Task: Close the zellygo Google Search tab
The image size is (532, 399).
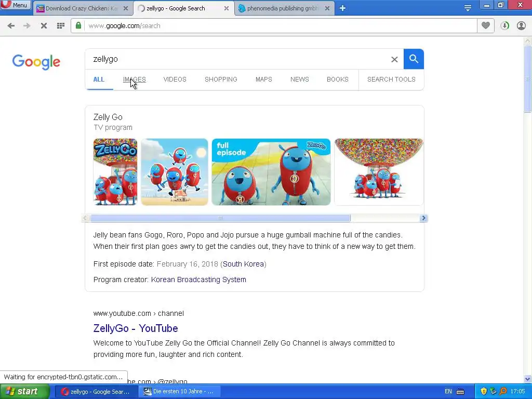Action: point(227,8)
